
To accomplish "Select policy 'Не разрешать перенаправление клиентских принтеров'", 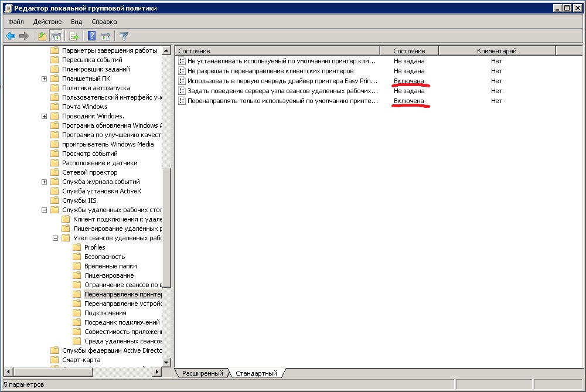I will click(x=271, y=71).
